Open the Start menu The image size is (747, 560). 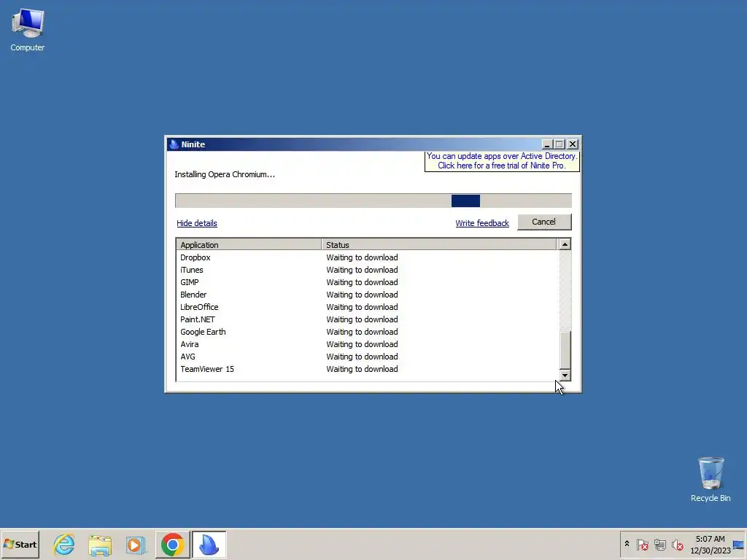(x=20, y=544)
